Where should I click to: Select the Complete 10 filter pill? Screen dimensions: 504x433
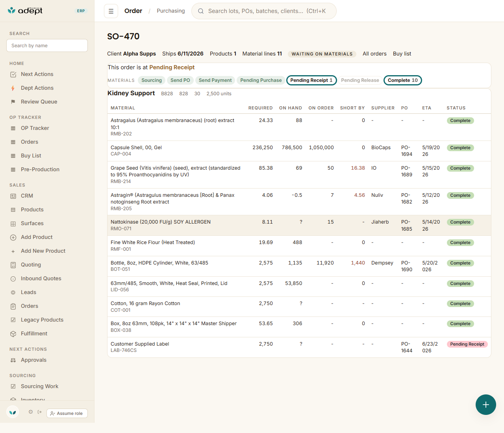pos(403,80)
